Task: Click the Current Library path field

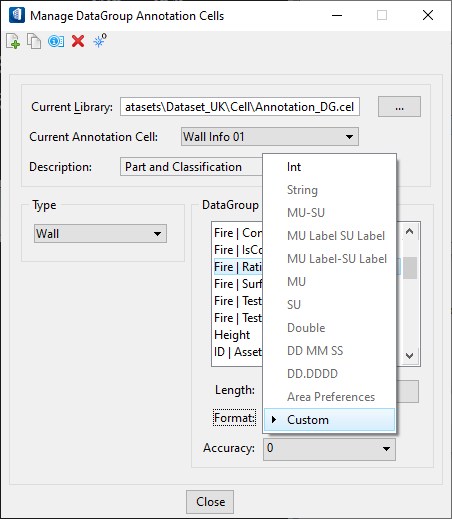Action: point(240,107)
